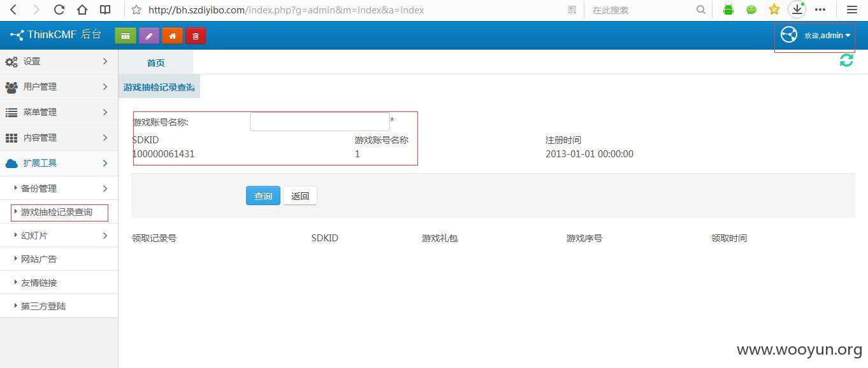Focus the URL address field
Screen dimensions: 868x368
pyautogui.click(x=354, y=10)
